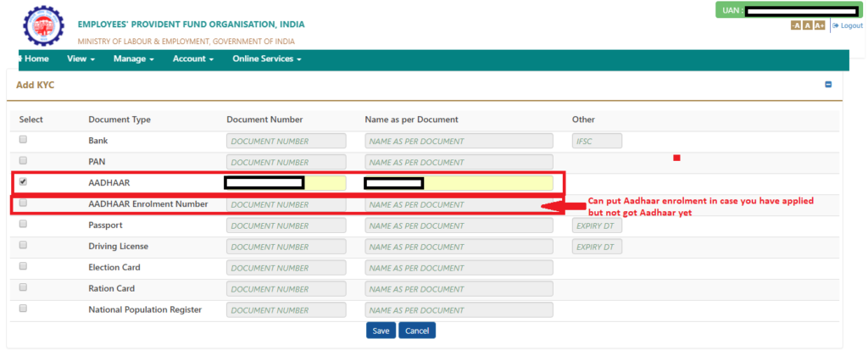Click the 'Driving License' row label
This screenshot has width=868, height=356.
[119, 247]
